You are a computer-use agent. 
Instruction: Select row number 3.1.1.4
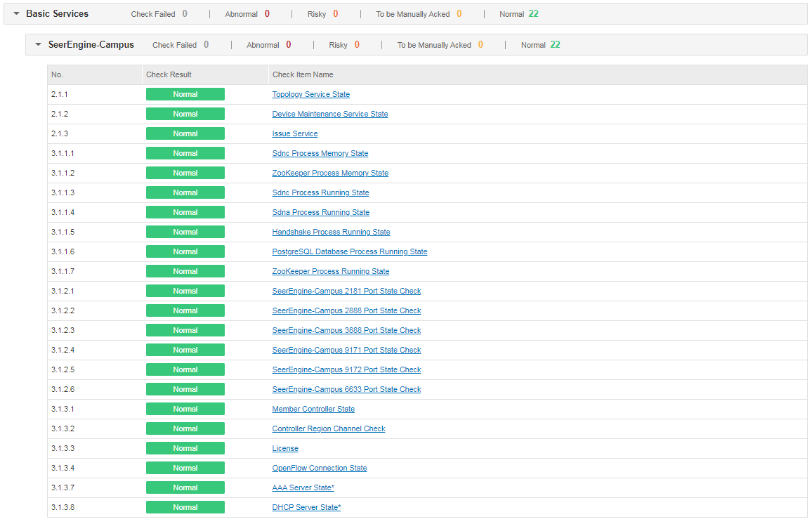[x=63, y=212]
